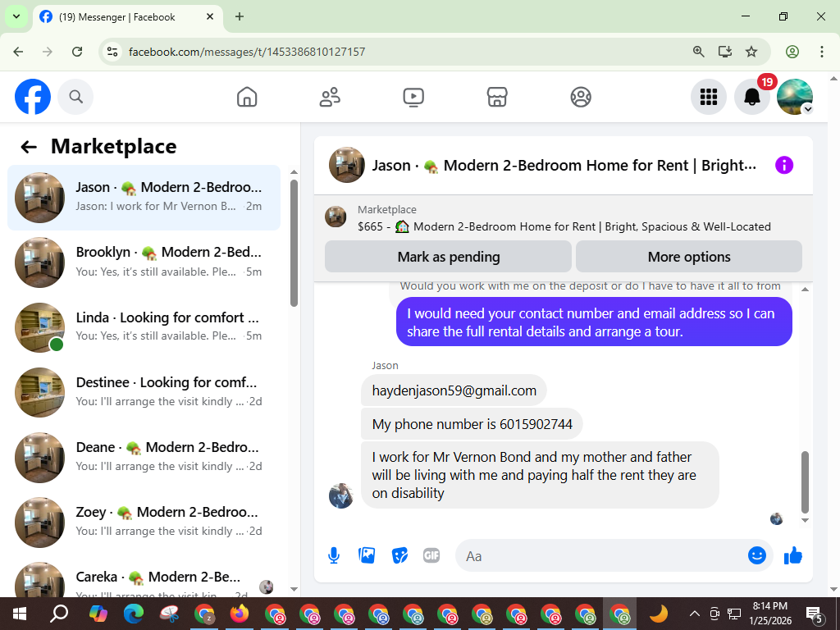Send a thumbs-up like
This screenshot has width=840, height=630.
click(x=793, y=555)
